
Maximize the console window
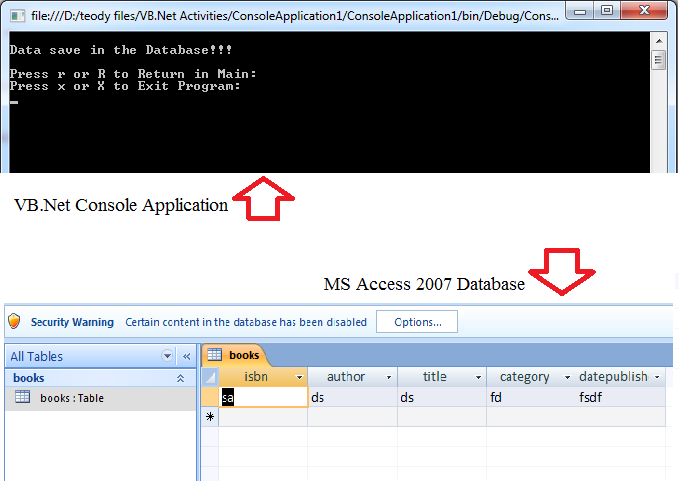click(608, 10)
